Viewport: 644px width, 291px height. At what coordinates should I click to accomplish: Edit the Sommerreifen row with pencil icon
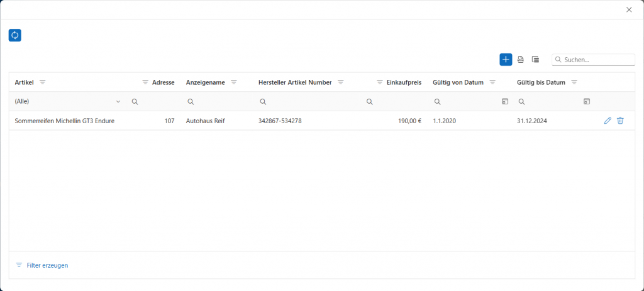pyautogui.click(x=608, y=121)
